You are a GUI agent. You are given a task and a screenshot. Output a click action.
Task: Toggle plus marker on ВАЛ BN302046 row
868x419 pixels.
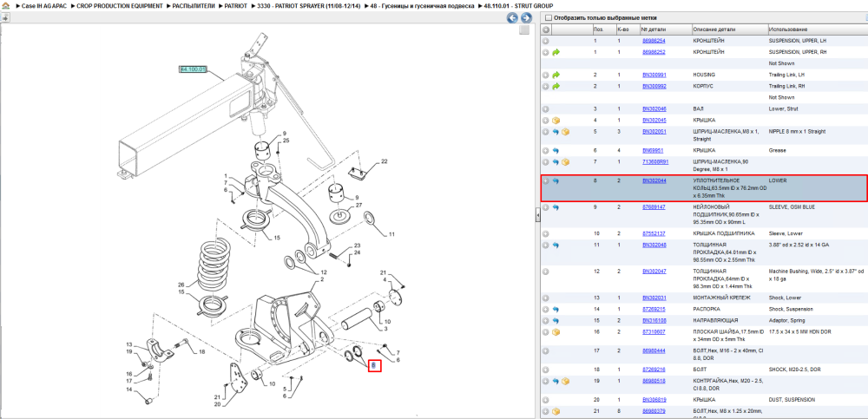[x=546, y=109]
